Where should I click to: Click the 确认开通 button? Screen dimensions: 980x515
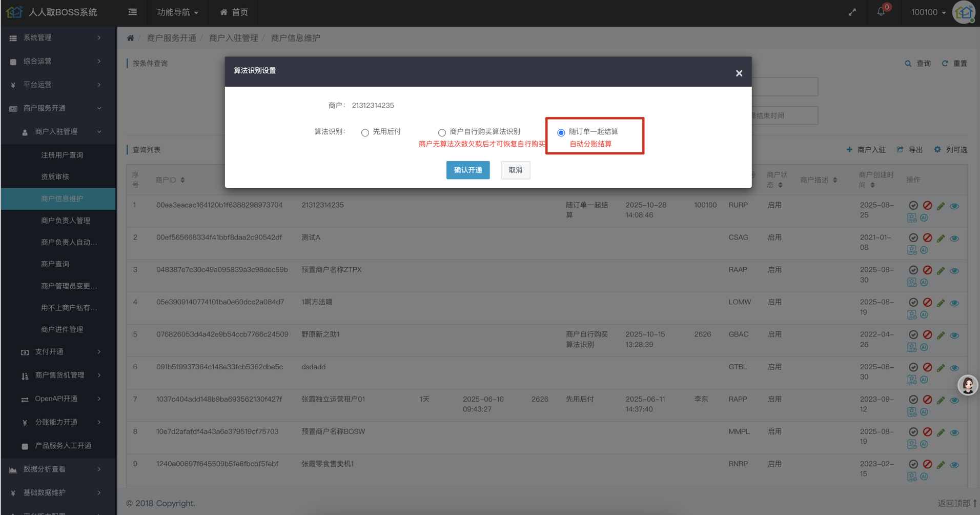467,170
